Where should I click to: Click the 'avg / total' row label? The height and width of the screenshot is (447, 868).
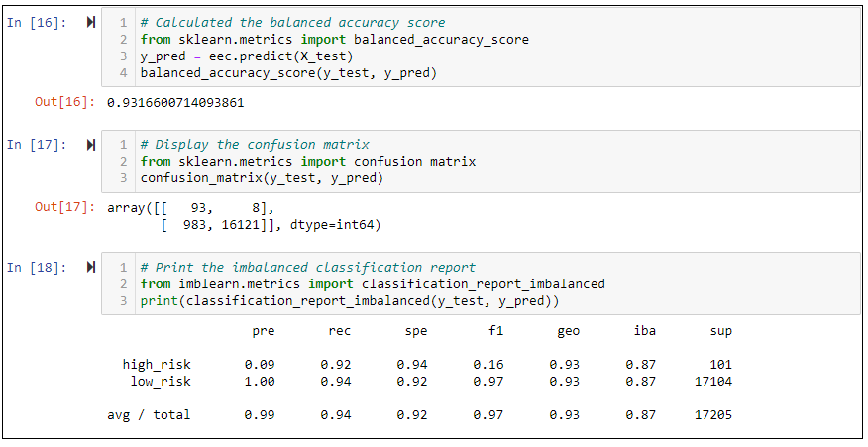click(x=149, y=415)
